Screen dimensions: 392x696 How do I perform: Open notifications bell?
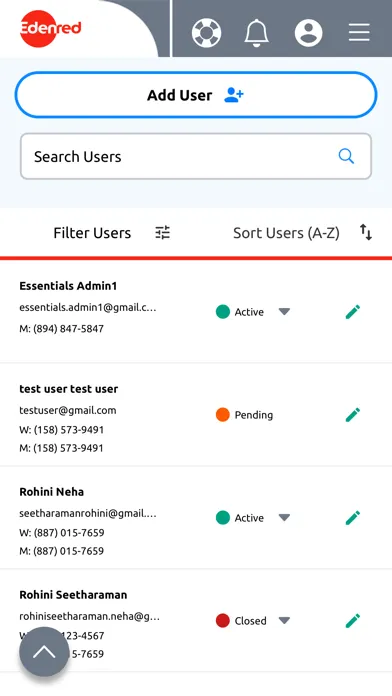click(x=257, y=32)
